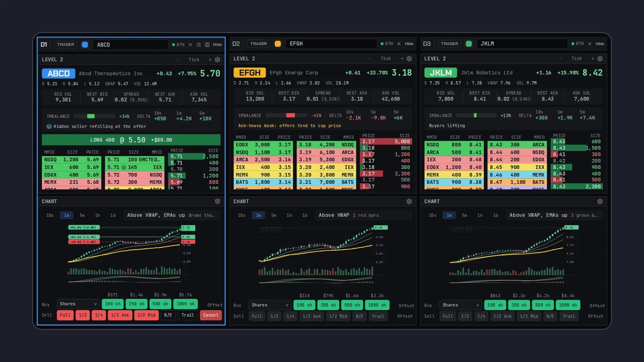
Task: Click the blue color link swatch in D1
Action: coord(85,45)
